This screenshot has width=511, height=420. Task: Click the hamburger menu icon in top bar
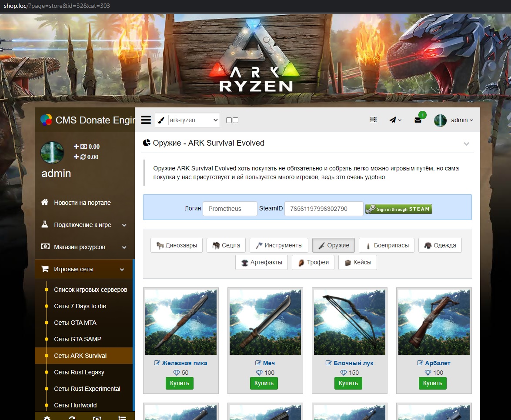(x=146, y=120)
